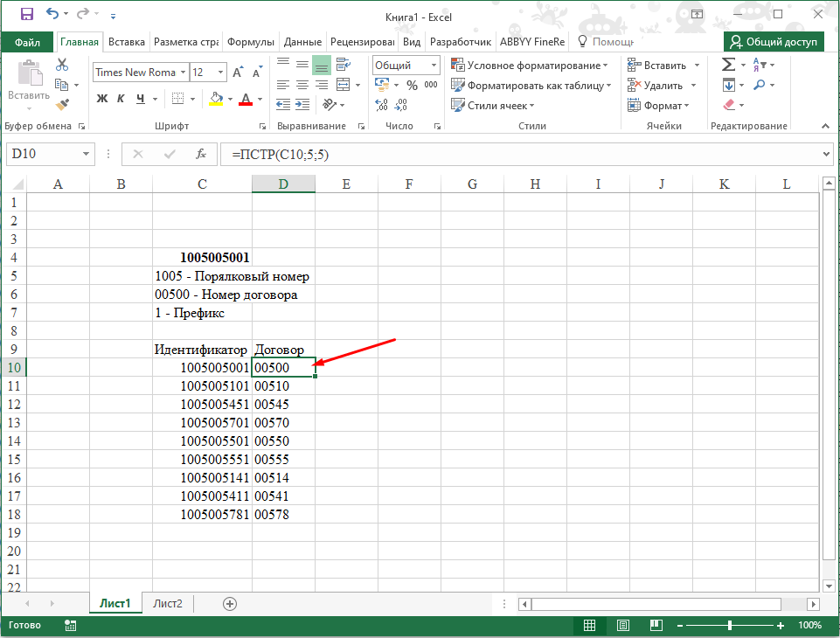Toggle middle vertical alignment

302,65
